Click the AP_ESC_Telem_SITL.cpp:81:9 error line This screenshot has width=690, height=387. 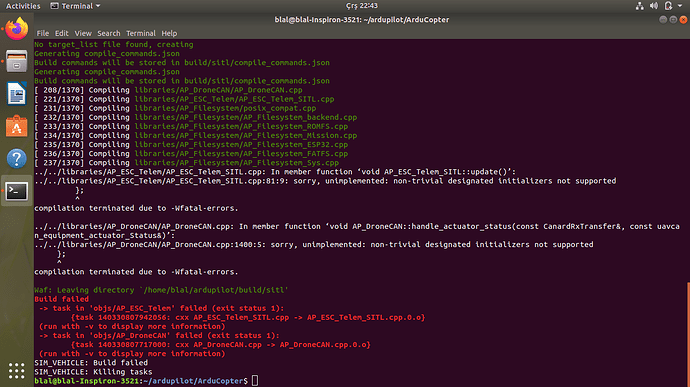[325, 181]
